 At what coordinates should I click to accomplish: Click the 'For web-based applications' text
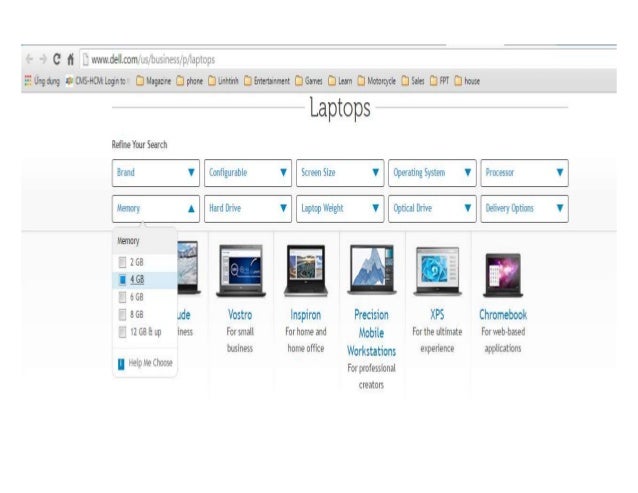point(503,340)
